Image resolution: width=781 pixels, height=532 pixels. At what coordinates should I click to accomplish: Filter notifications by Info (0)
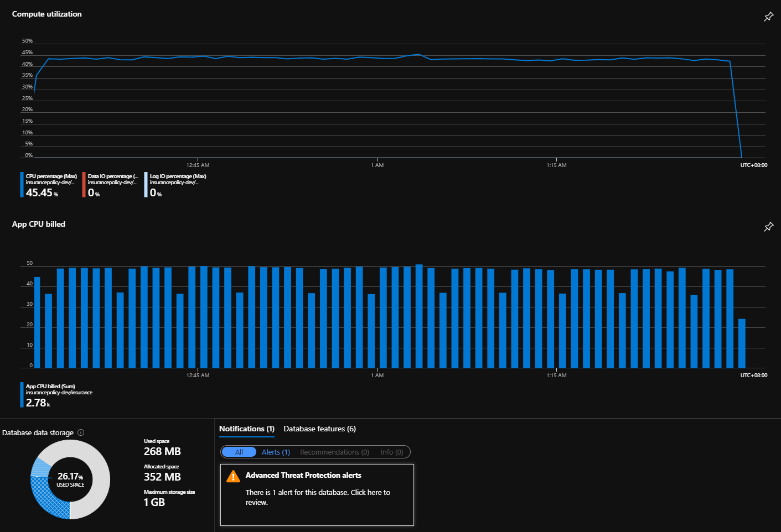(392, 452)
